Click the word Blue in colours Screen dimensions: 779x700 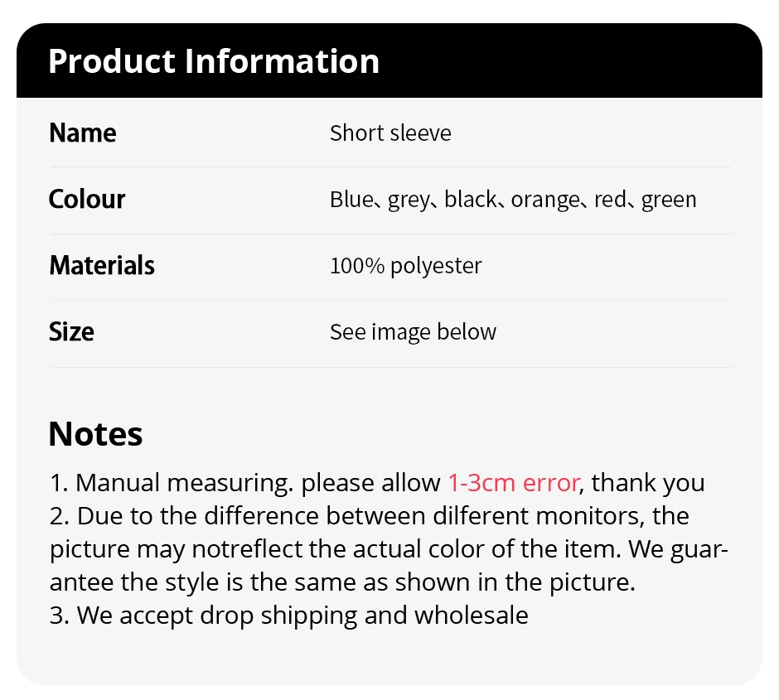coord(351,200)
